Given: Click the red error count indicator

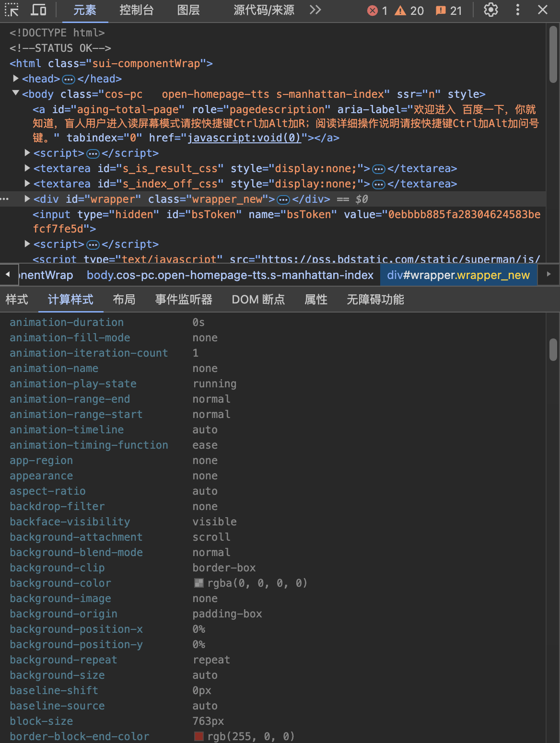Looking at the screenshot, I should (378, 10).
